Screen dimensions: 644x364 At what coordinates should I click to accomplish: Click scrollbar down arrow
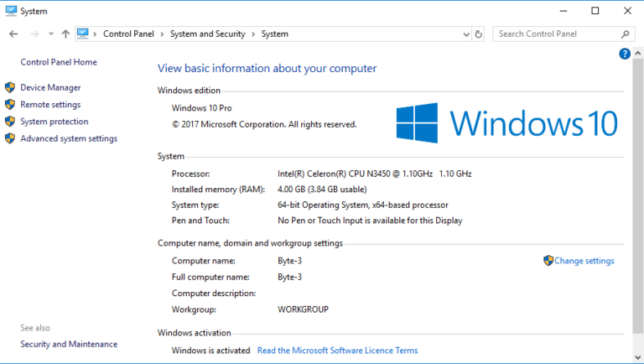click(x=638, y=357)
